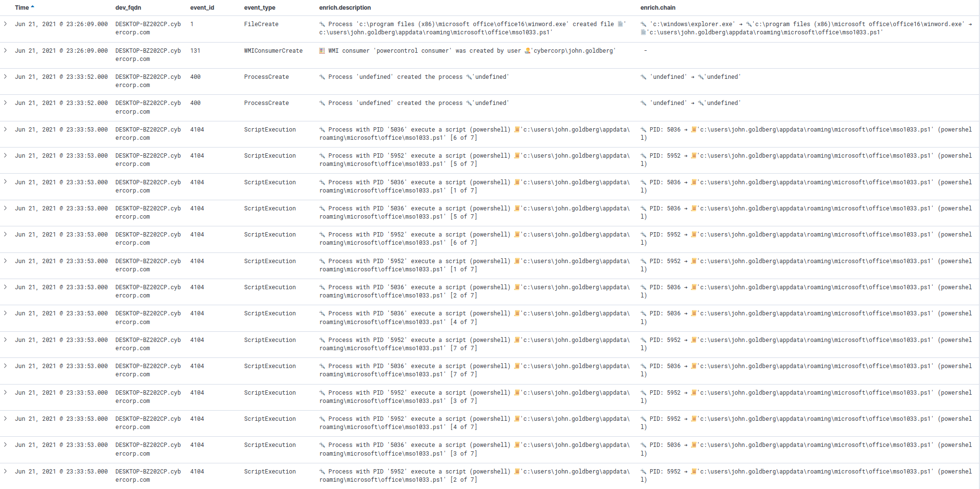
Task: Click the script file icon in the PID 5036 [2 of 7] description
Action: [x=517, y=287]
